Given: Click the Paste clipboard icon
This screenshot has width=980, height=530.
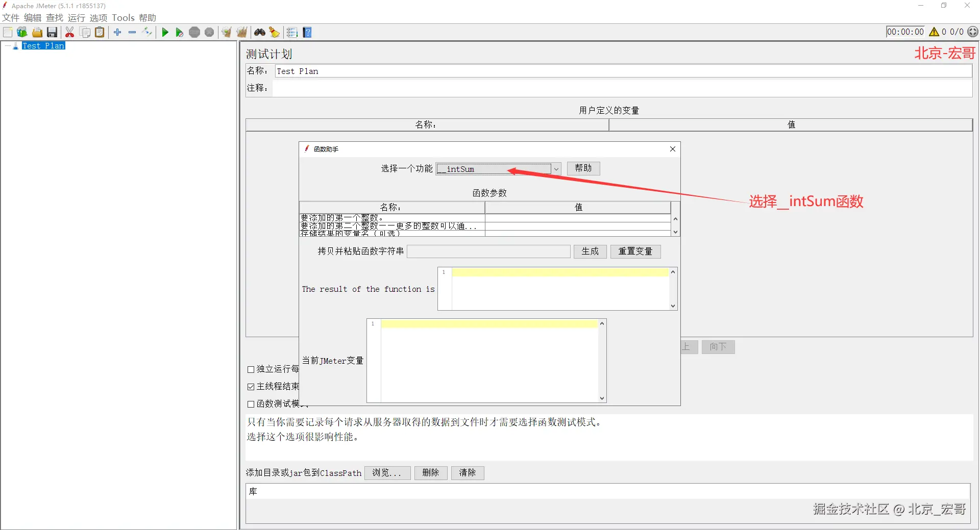Looking at the screenshot, I should [x=100, y=32].
